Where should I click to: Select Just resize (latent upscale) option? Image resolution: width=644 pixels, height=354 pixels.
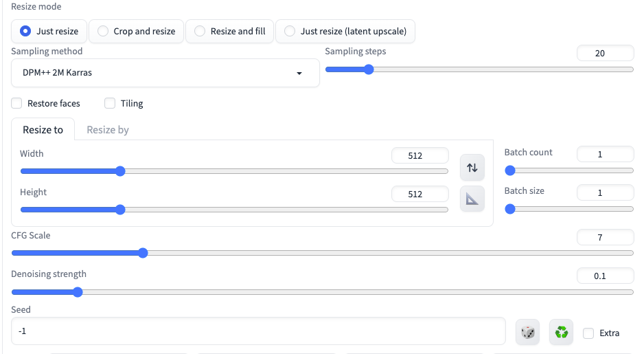pyautogui.click(x=345, y=31)
